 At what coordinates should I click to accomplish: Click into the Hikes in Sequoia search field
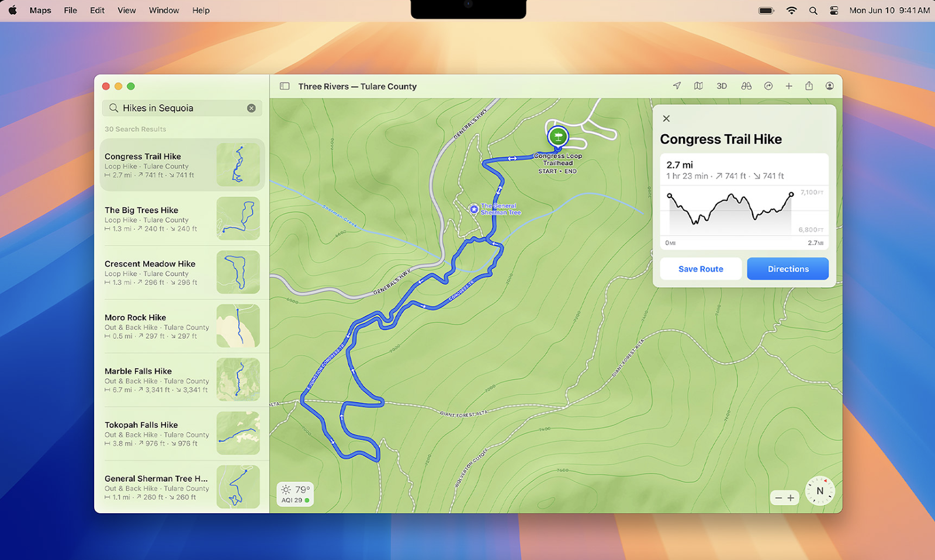pos(182,108)
